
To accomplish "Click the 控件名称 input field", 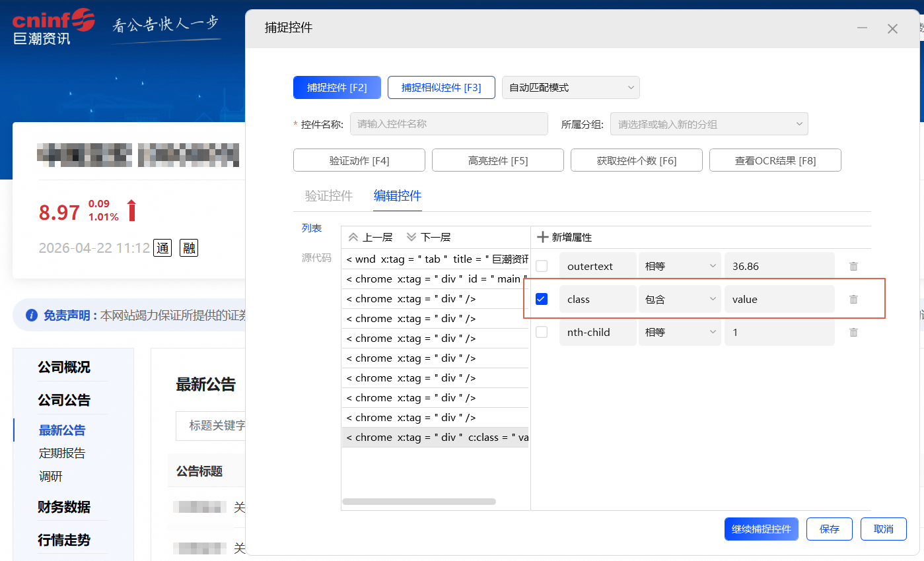I will [449, 124].
